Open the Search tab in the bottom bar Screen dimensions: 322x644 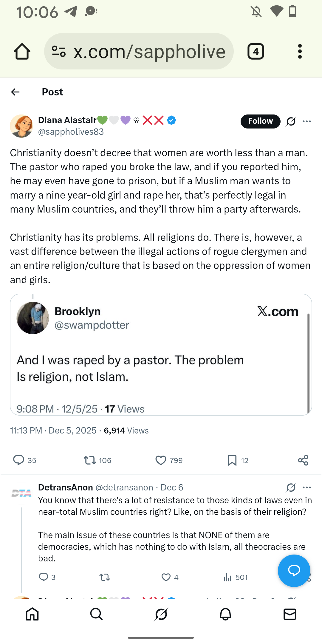[96, 614]
